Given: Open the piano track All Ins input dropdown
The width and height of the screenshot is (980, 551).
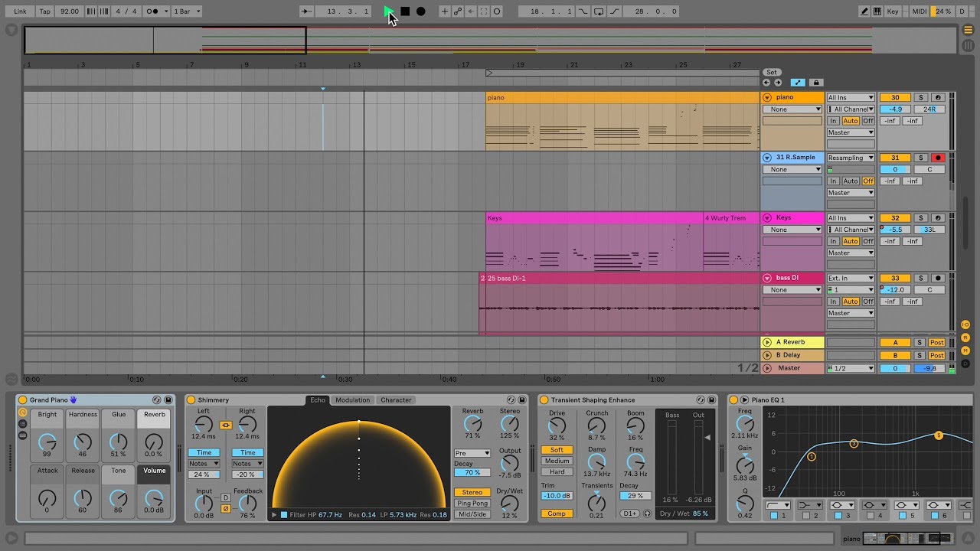Looking at the screenshot, I should tap(850, 98).
